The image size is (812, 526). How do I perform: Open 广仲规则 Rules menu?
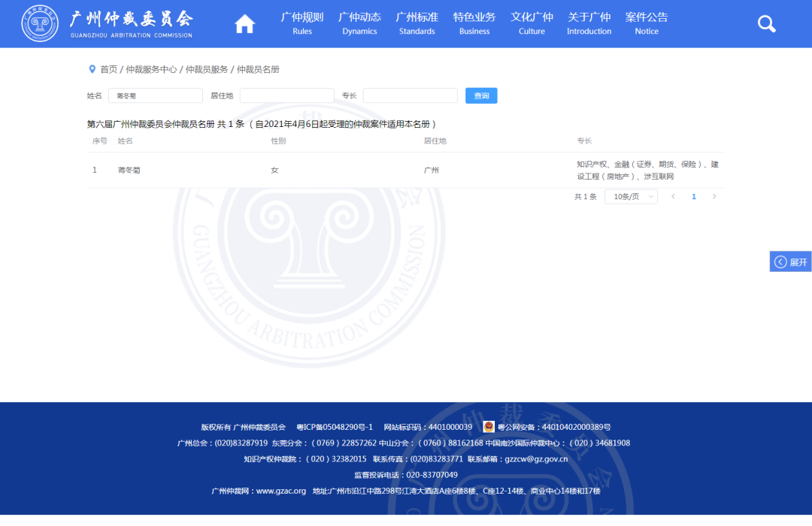(302, 24)
